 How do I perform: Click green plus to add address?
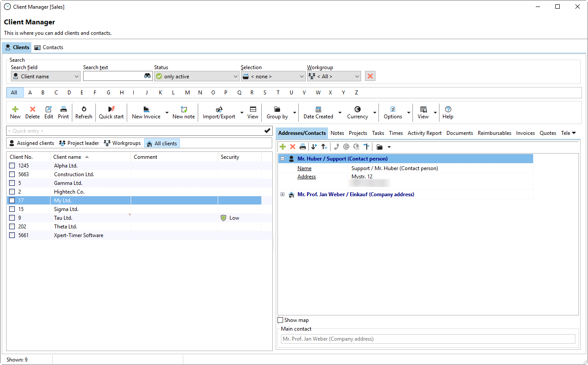pyautogui.click(x=283, y=147)
